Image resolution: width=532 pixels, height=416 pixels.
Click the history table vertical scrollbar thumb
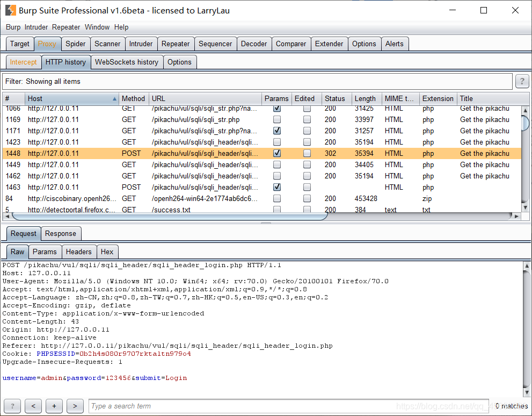(525, 123)
